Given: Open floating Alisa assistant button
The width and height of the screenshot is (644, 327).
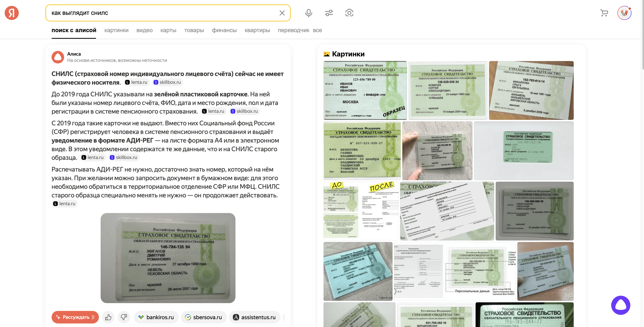Looking at the screenshot, I should tap(620, 305).
